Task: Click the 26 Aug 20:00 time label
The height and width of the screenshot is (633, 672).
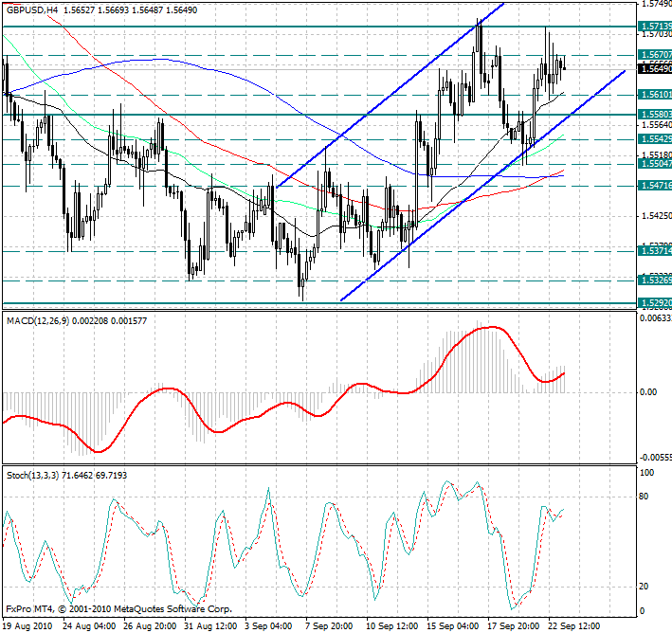Action: tap(150, 626)
